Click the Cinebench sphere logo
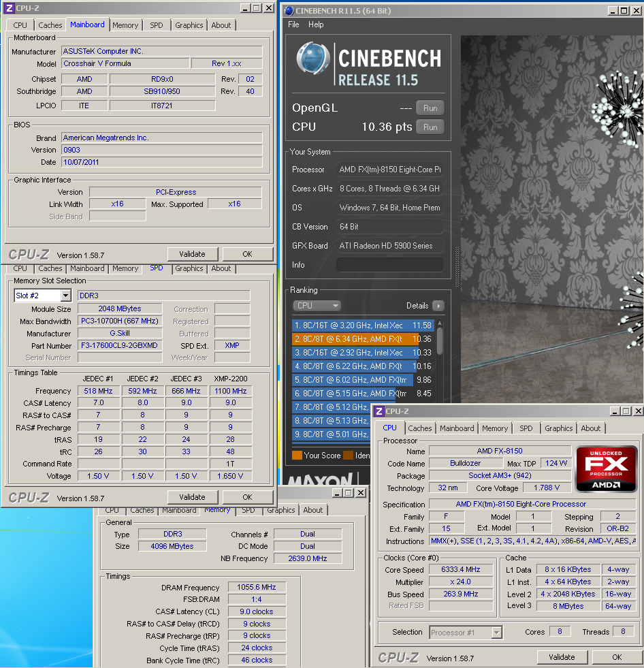 (313, 59)
